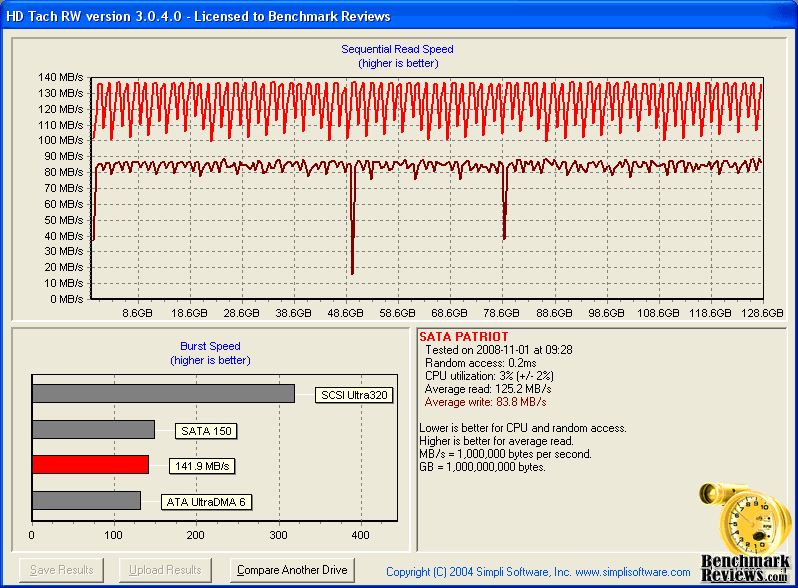798x588 pixels.
Task: Click the CPU utilization: 3% line
Action: coord(489,376)
